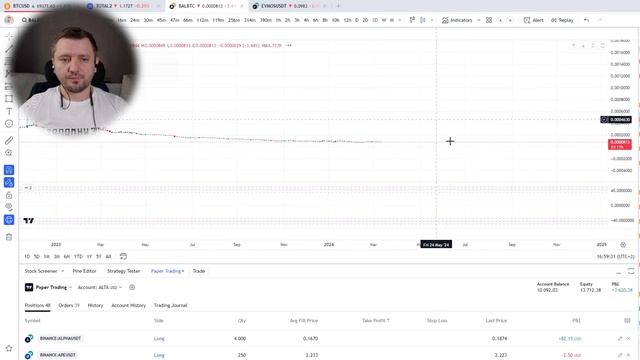Select the 4h timeframe

tap(306, 20)
